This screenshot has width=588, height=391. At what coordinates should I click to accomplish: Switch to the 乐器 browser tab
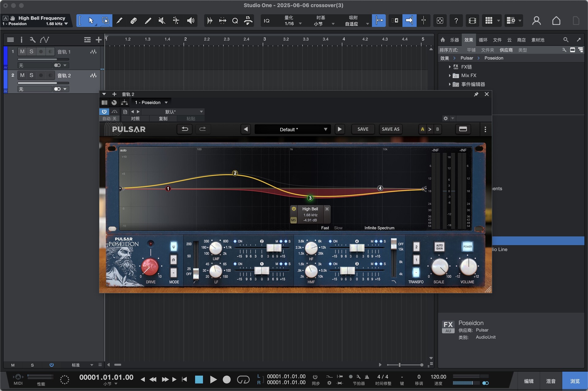(x=454, y=40)
